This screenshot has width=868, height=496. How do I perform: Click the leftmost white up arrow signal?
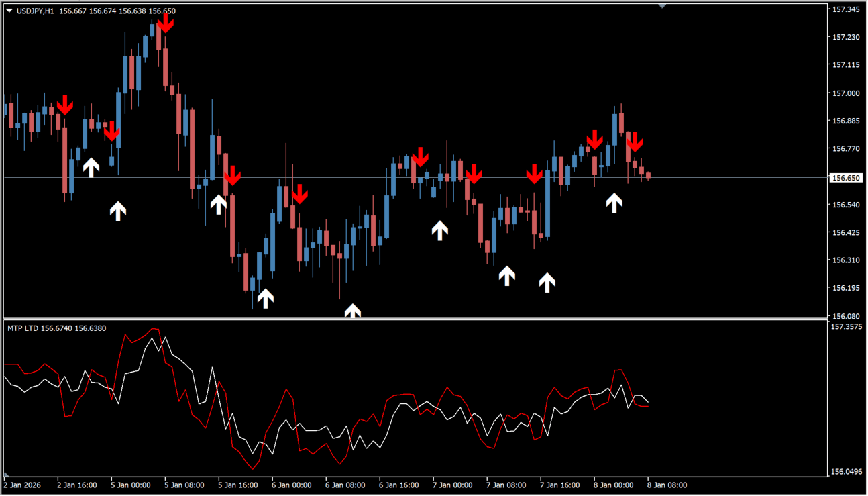[91, 166]
